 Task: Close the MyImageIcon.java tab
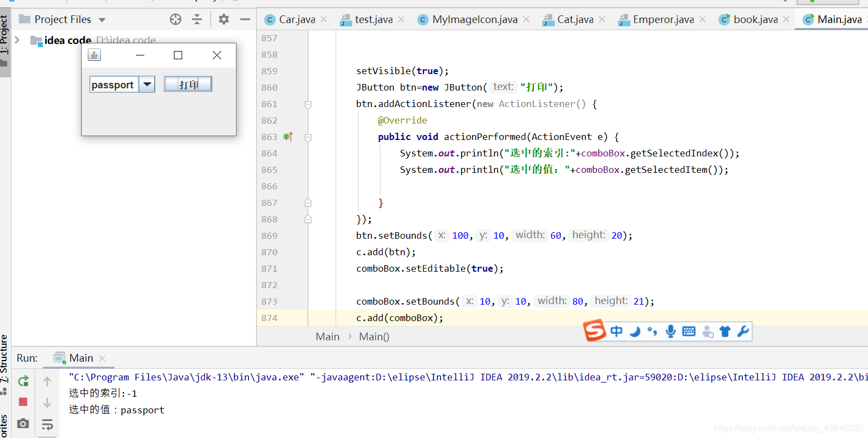coord(526,19)
